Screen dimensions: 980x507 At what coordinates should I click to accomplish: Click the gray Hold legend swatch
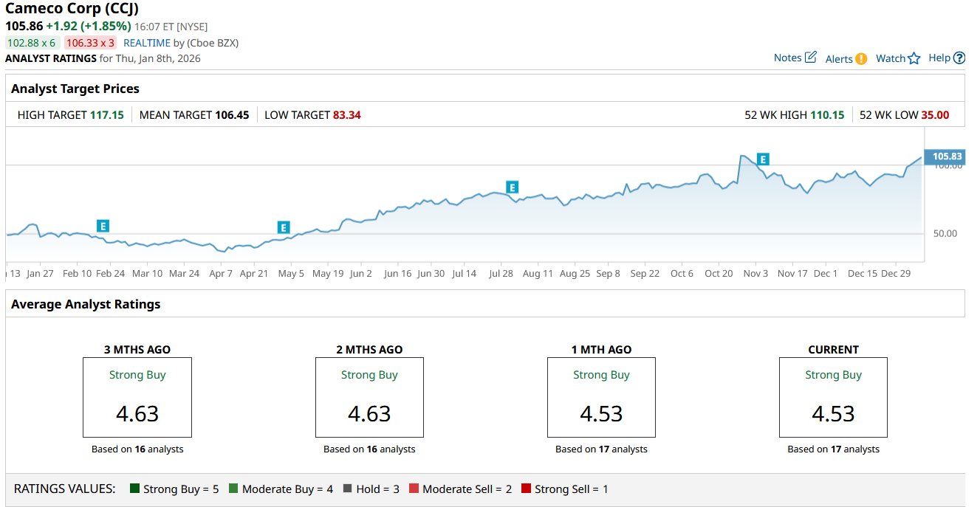pyautogui.click(x=347, y=489)
